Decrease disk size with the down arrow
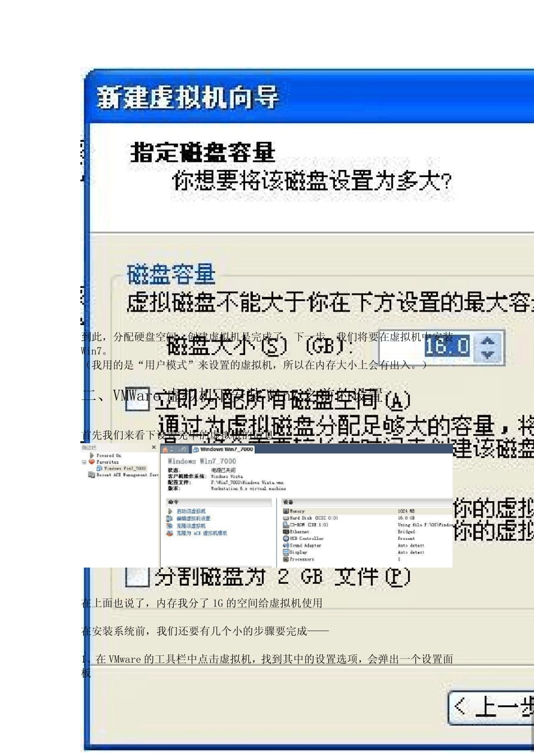This screenshot has height=756, width=534. pos(488,355)
